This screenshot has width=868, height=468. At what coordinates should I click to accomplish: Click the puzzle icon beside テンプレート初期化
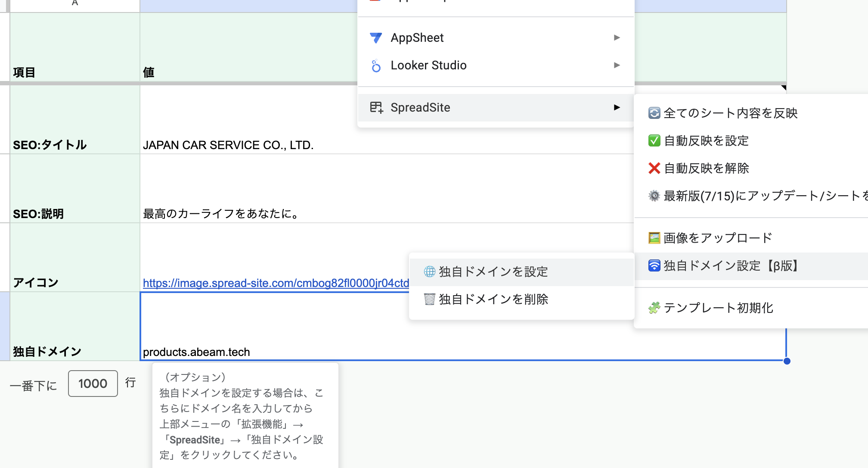pyautogui.click(x=654, y=308)
